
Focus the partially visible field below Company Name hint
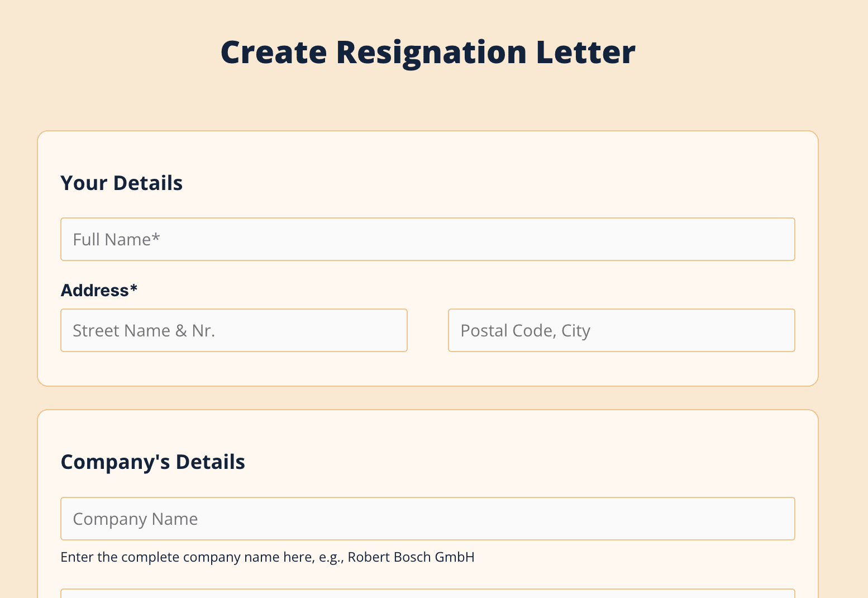(427, 594)
